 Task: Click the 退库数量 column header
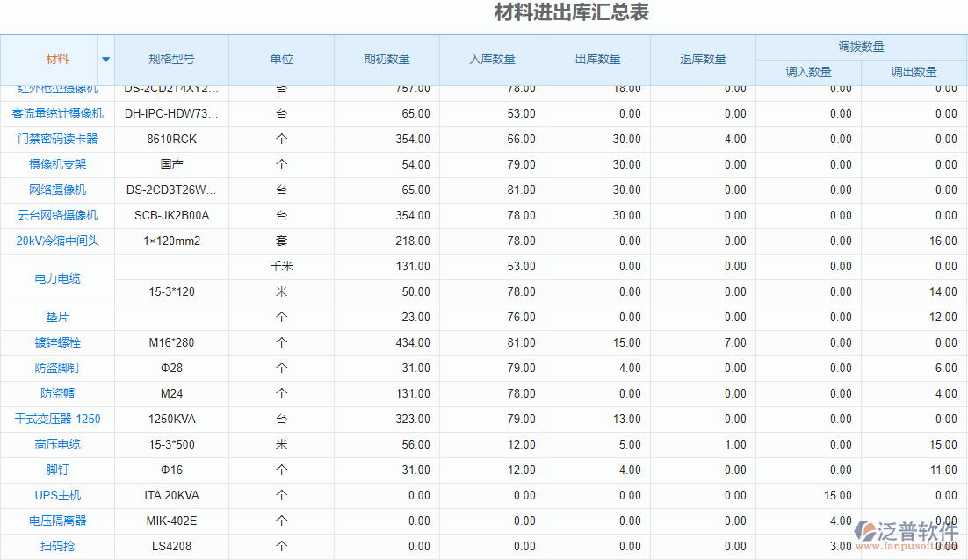click(703, 57)
